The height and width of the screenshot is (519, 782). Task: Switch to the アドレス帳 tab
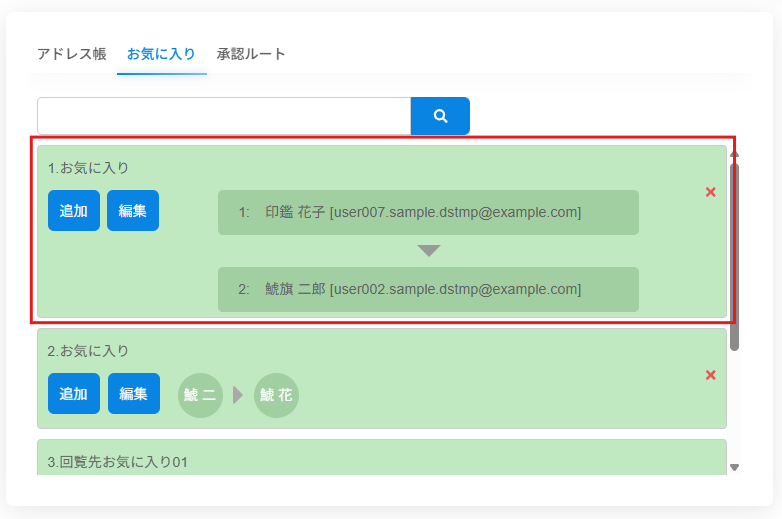coord(72,54)
